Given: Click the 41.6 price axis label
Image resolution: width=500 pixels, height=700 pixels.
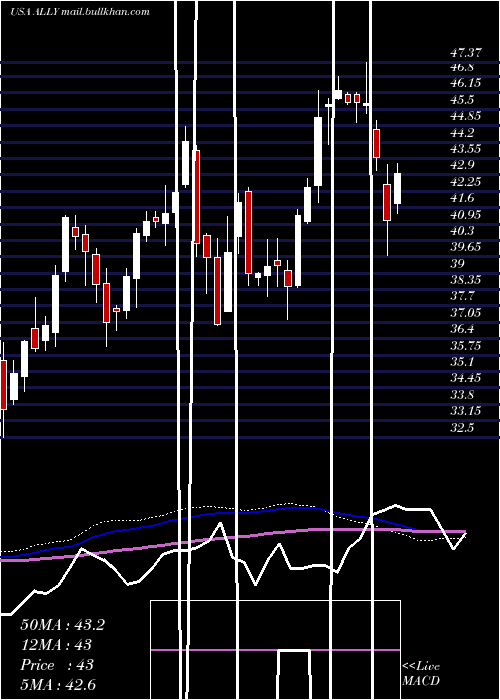Looking at the screenshot, I should (x=462, y=198).
